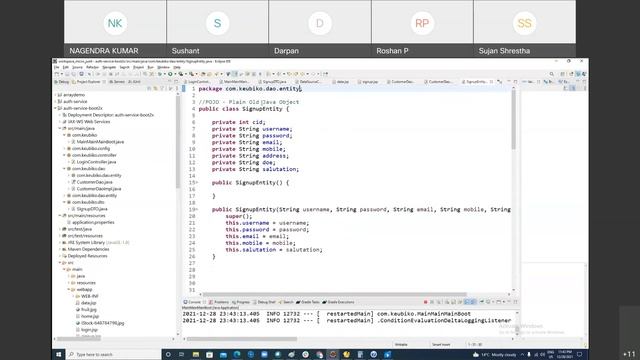
Task: Click code line 'private String salutation;'
Action: click(255, 169)
